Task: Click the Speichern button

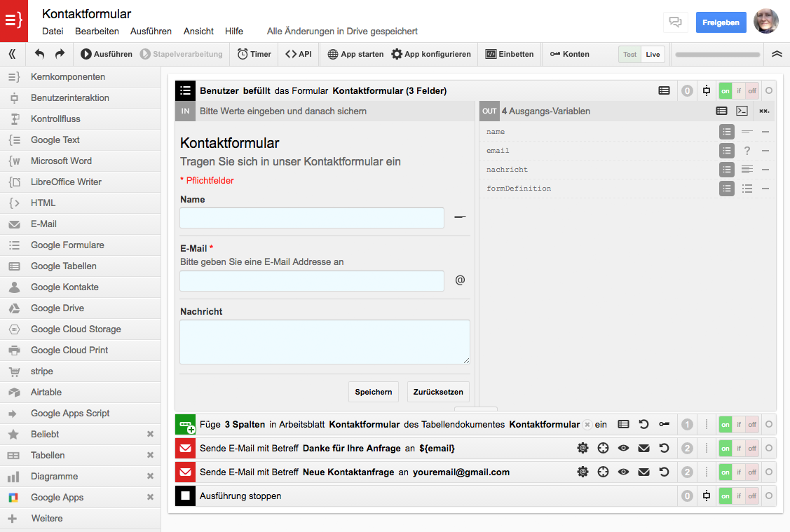Action: tap(374, 392)
